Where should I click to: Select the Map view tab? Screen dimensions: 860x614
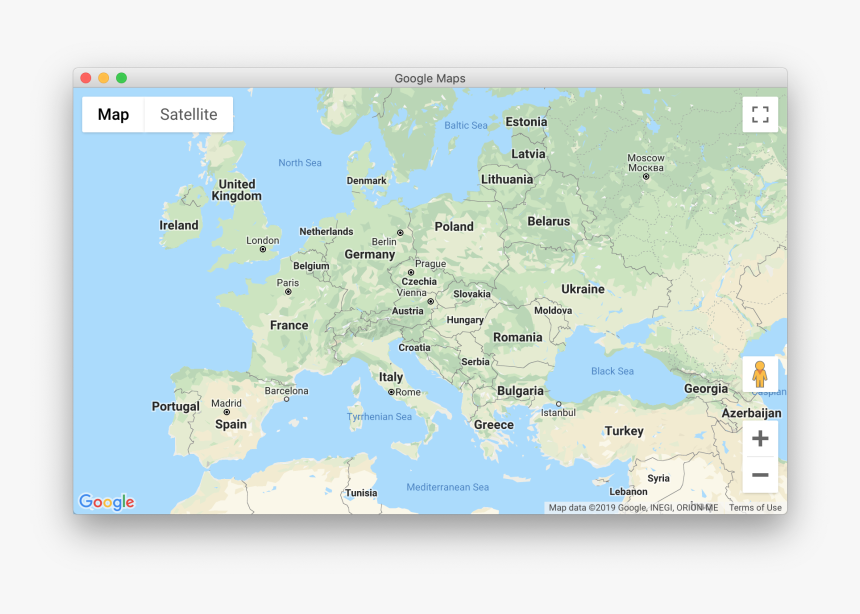pyautogui.click(x=112, y=114)
